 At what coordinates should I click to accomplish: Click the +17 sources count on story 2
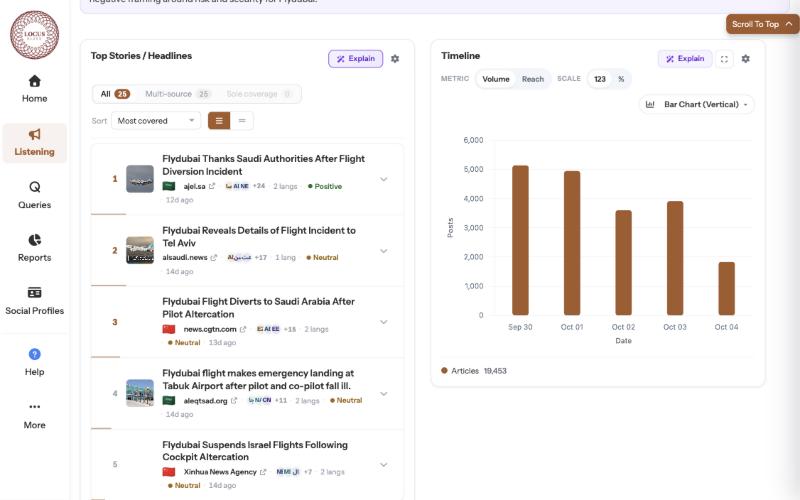tap(261, 258)
